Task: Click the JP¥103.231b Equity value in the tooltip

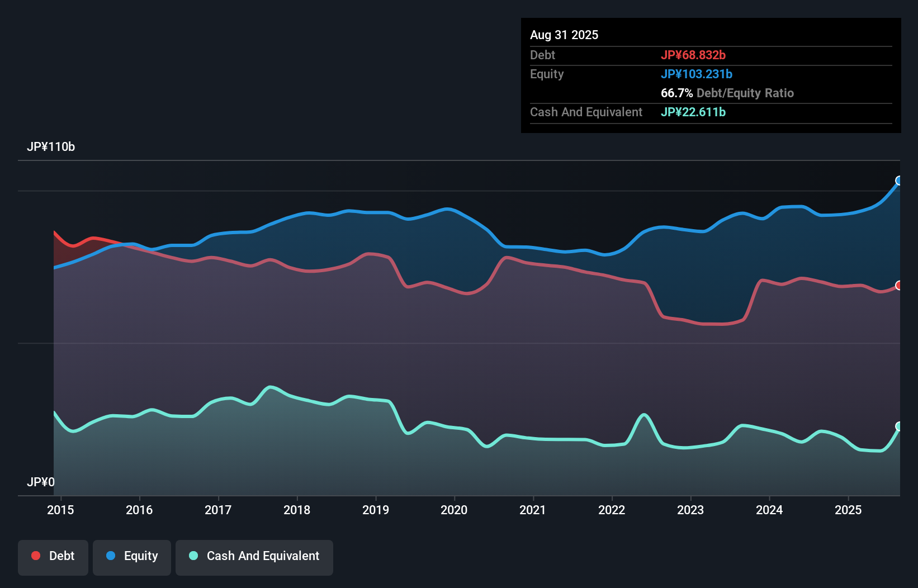Action: click(x=697, y=74)
